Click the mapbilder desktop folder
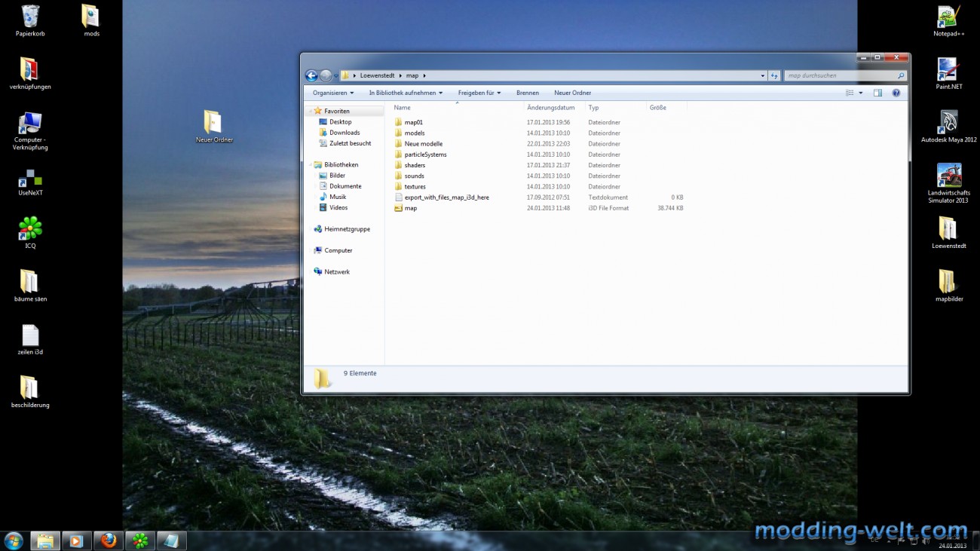Image resolution: width=980 pixels, height=551 pixels. click(x=948, y=286)
